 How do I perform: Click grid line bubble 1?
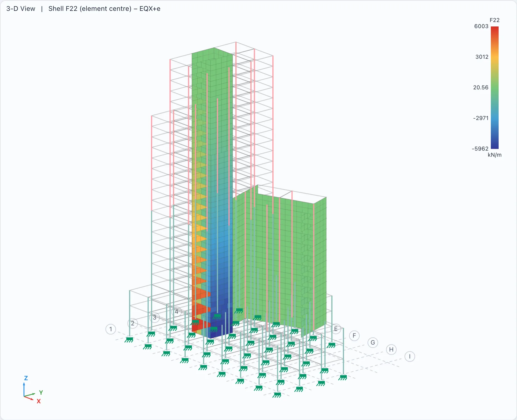point(111,329)
